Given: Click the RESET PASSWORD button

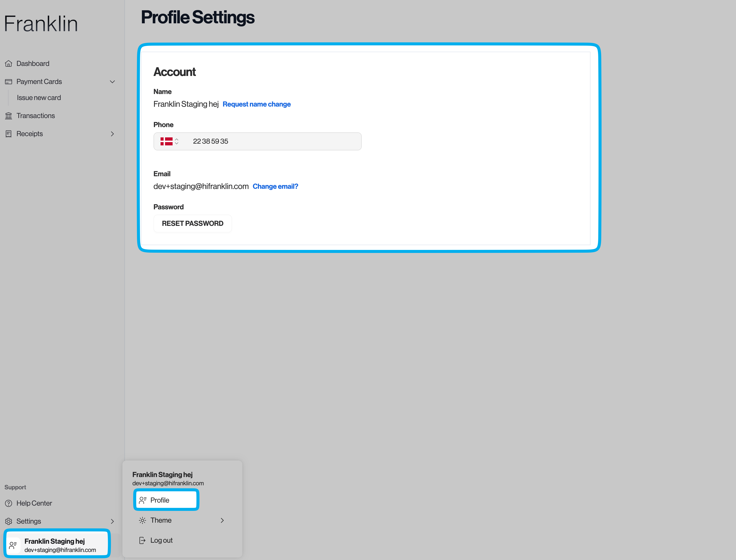Looking at the screenshot, I should pyautogui.click(x=192, y=224).
